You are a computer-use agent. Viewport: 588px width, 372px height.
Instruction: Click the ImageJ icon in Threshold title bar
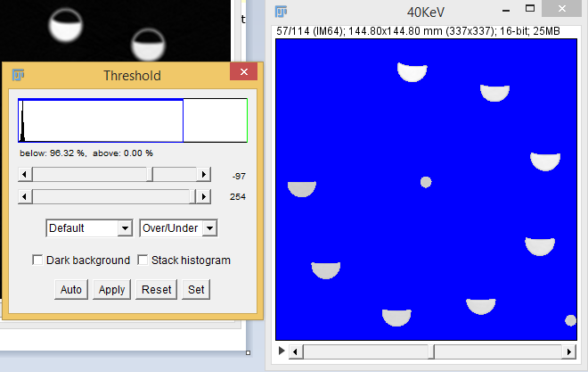(x=18, y=76)
